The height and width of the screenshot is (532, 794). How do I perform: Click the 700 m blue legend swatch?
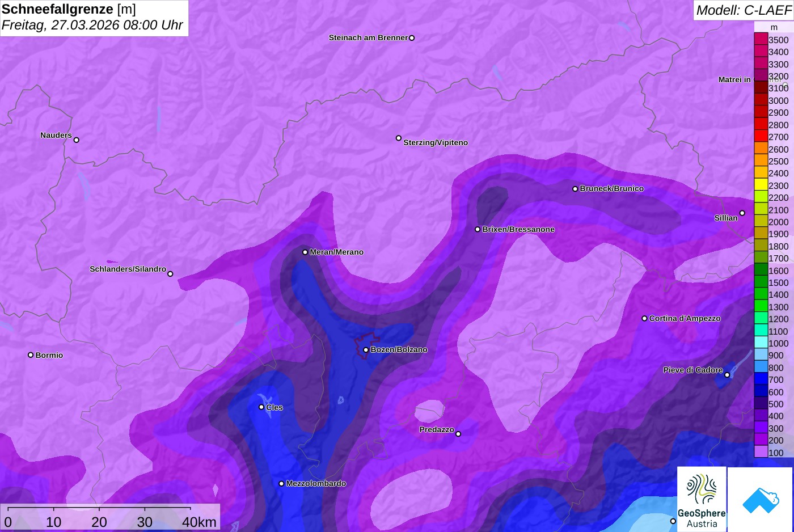click(761, 379)
